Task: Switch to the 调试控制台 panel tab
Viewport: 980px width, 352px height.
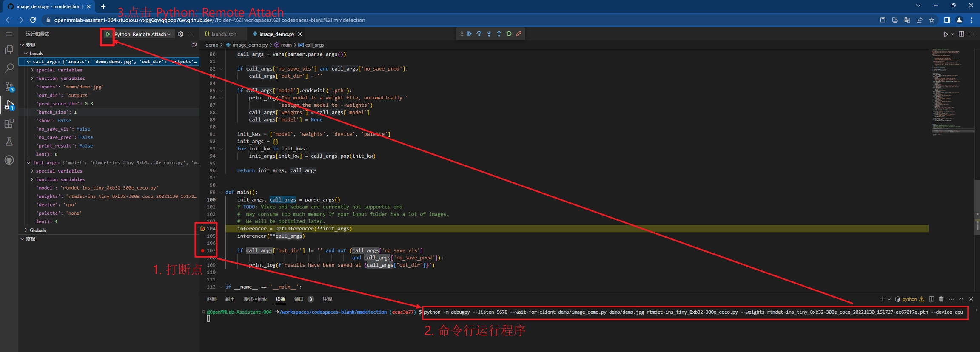Action: 255,299
